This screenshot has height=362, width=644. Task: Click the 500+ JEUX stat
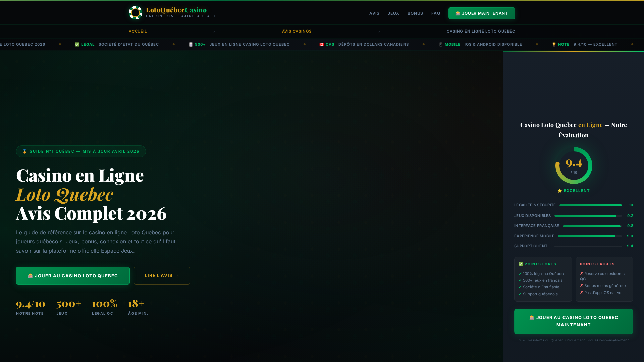coord(69,307)
